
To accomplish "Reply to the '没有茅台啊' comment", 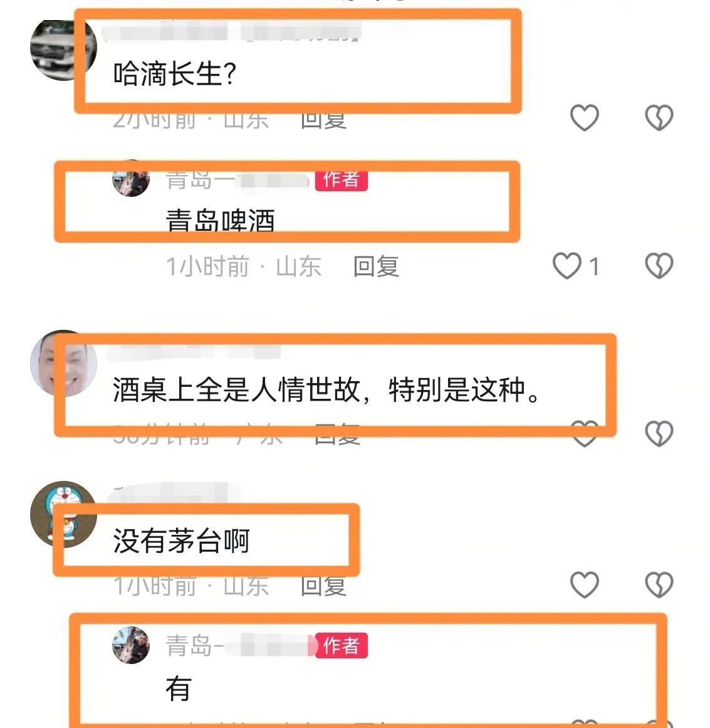I will click(x=323, y=586).
